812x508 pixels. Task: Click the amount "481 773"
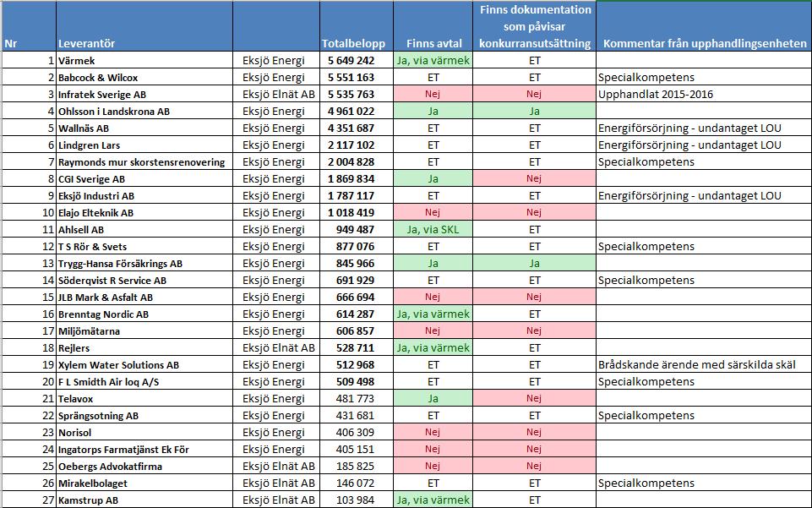tap(355, 399)
